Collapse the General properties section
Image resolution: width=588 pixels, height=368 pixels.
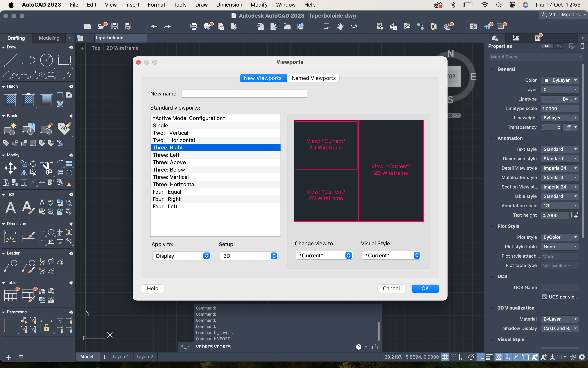491,69
